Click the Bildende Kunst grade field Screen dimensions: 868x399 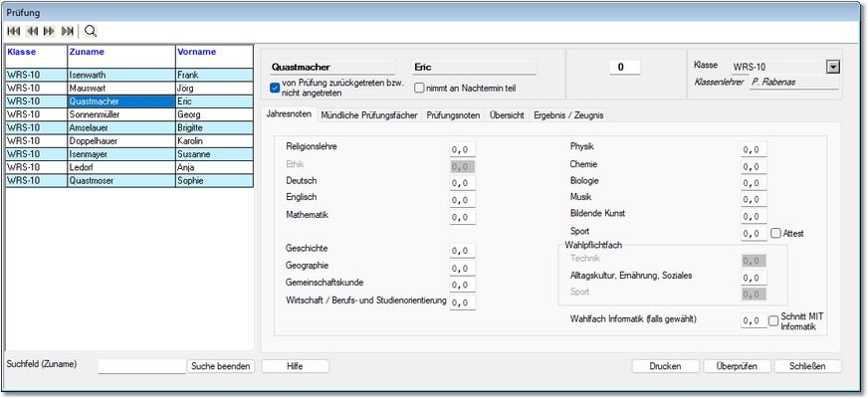[754, 216]
